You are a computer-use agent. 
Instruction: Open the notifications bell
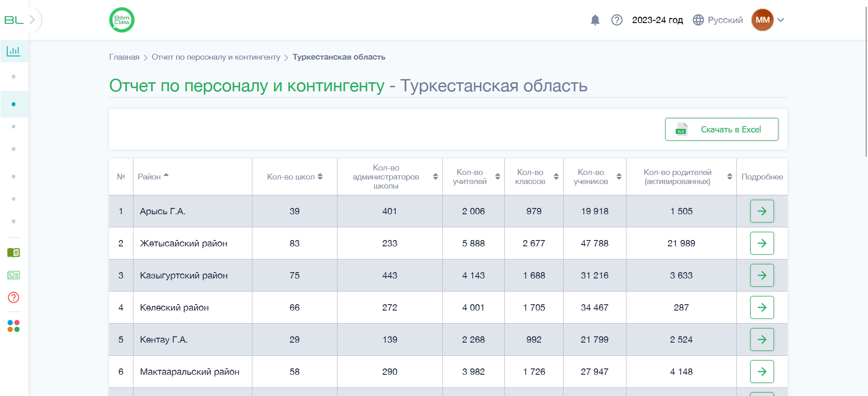click(595, 20)
